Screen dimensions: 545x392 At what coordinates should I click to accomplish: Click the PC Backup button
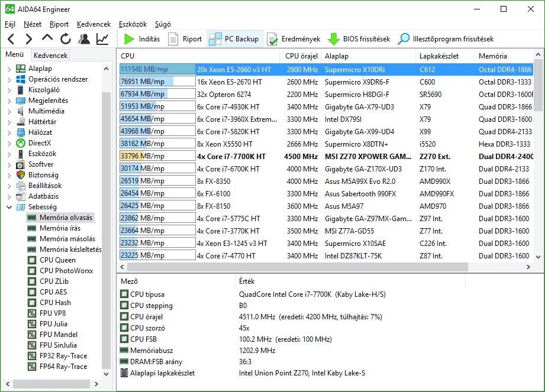[x=235, y=39]
